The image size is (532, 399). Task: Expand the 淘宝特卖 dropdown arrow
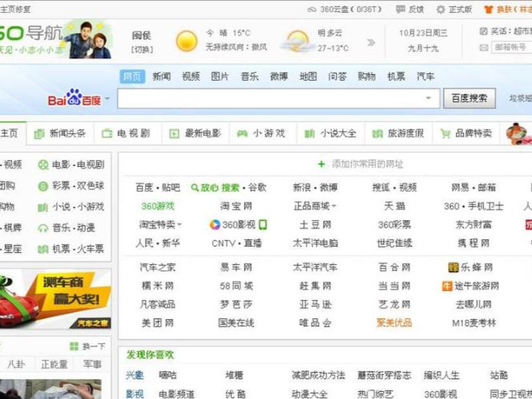click(179, 225)
